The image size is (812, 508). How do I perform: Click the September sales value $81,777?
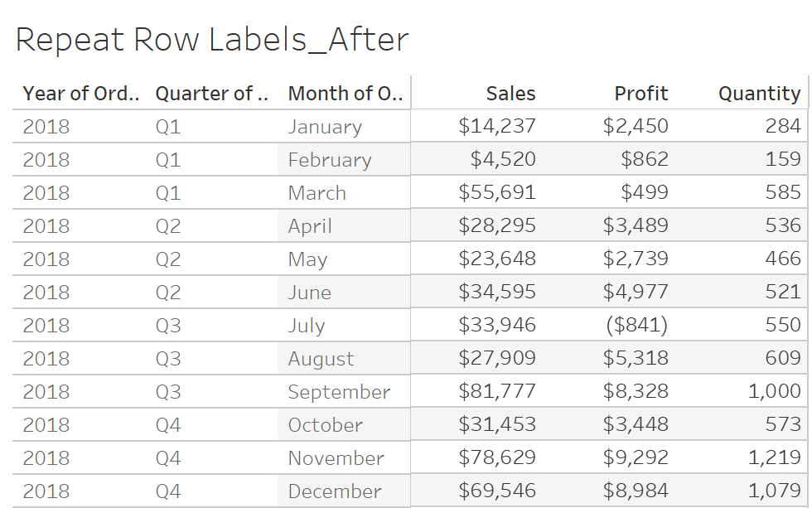click(497, 391)
